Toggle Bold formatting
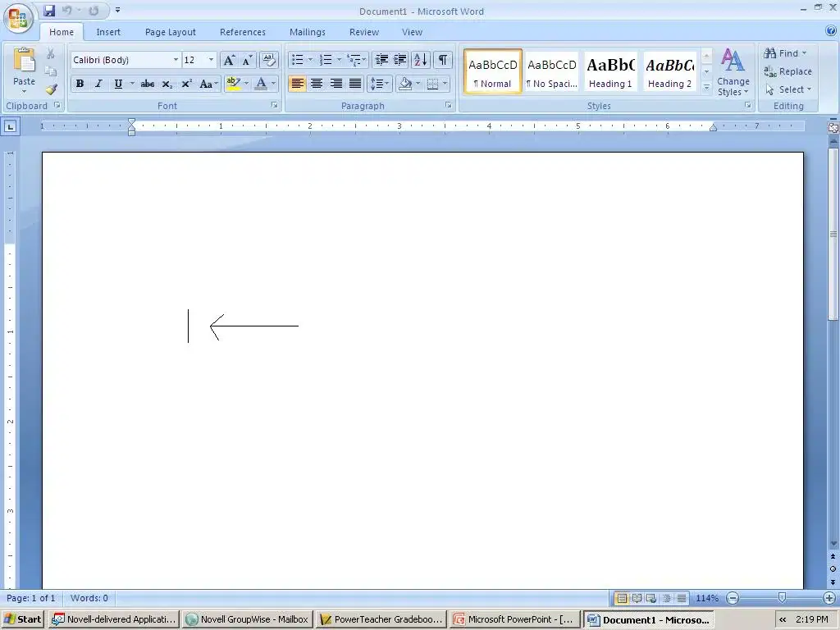The width and height of the screenshot is (840, 630). (80, 84)
